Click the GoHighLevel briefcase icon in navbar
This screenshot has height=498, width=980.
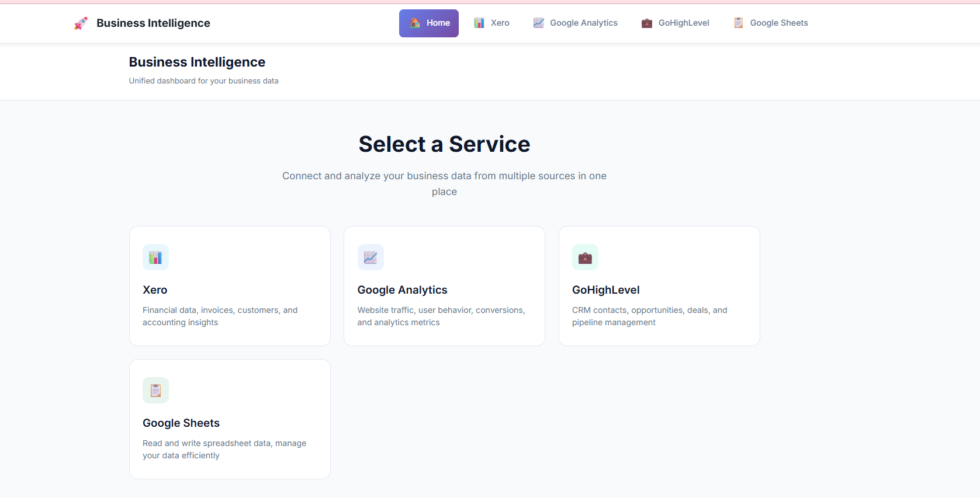[647, 23]
